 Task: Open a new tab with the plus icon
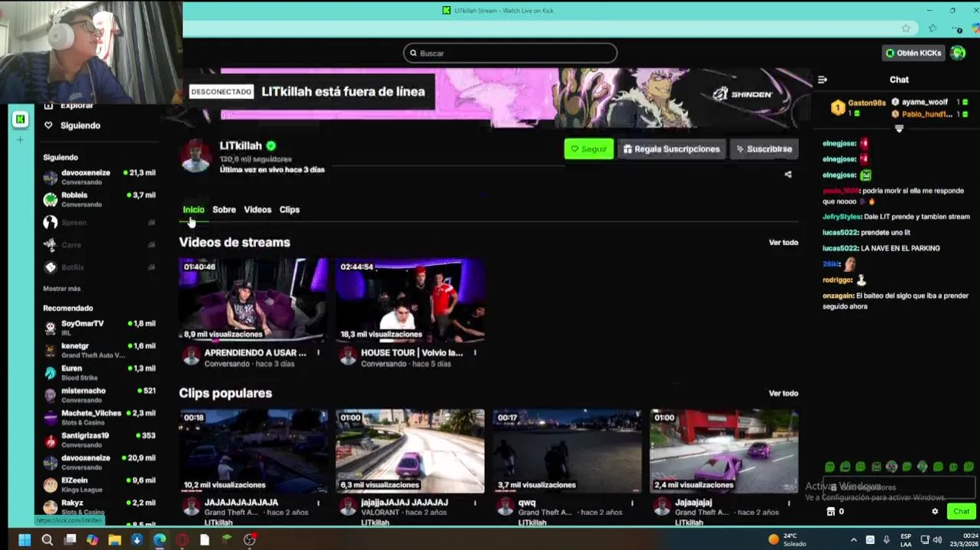[x=21, y=140]
